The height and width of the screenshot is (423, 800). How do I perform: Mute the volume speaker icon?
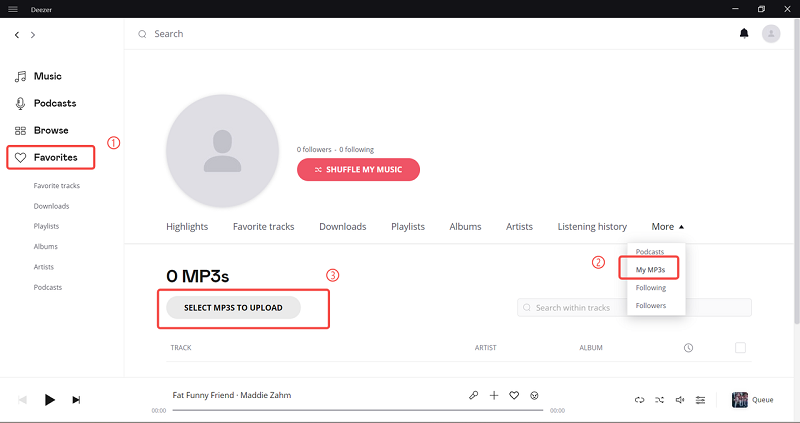click(680, 400)
